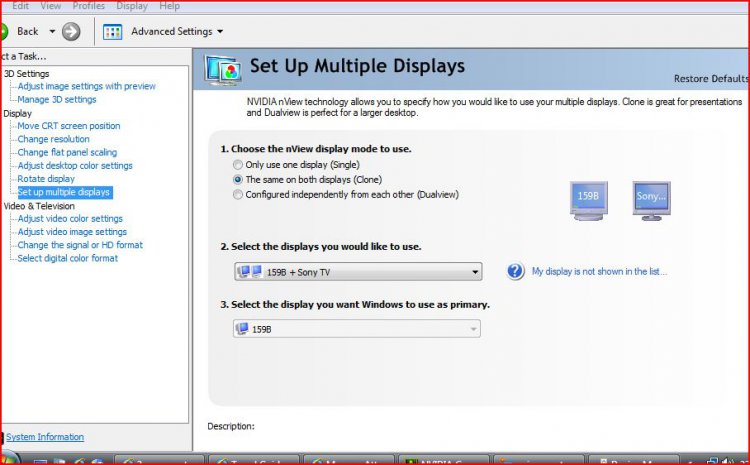Open the System Information link
The height and width of the screenshot is (465, 750).
pos(45,437)
